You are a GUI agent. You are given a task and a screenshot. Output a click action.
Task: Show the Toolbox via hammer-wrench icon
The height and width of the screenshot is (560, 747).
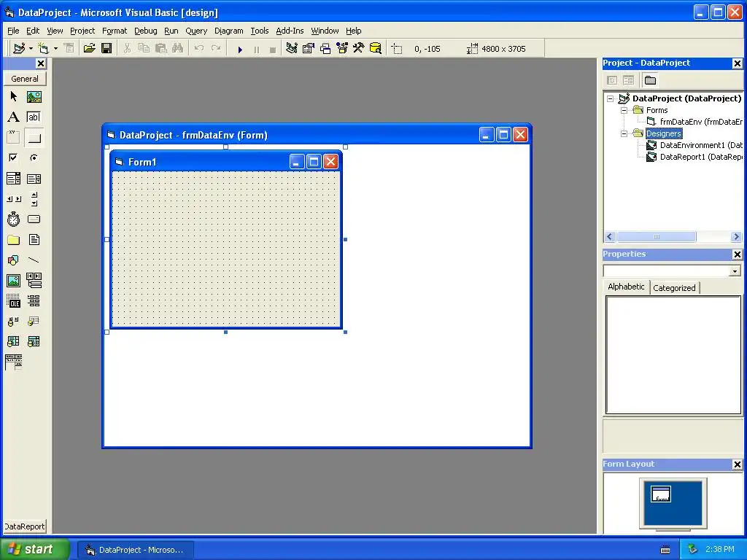tap(359, 48)
